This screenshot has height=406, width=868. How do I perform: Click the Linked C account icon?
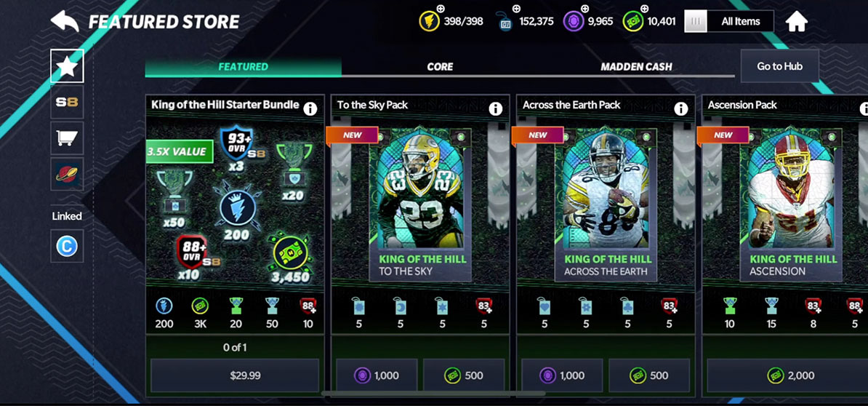click(67, 247)
